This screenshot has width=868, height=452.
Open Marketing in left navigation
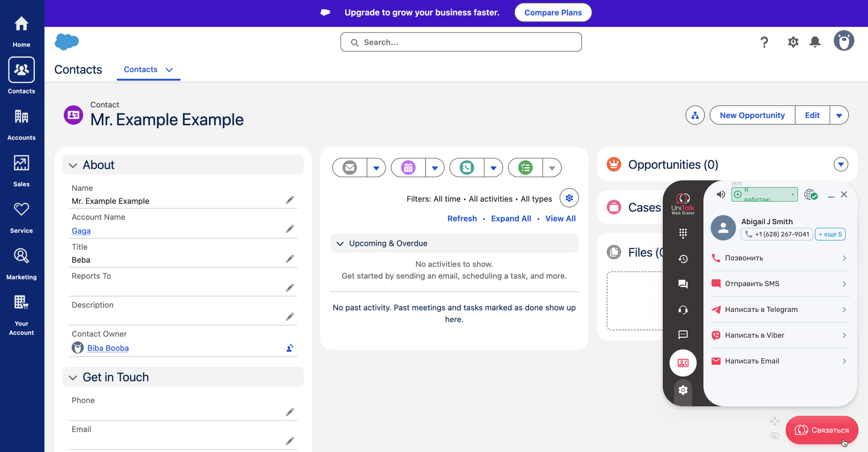pos(21,264)
